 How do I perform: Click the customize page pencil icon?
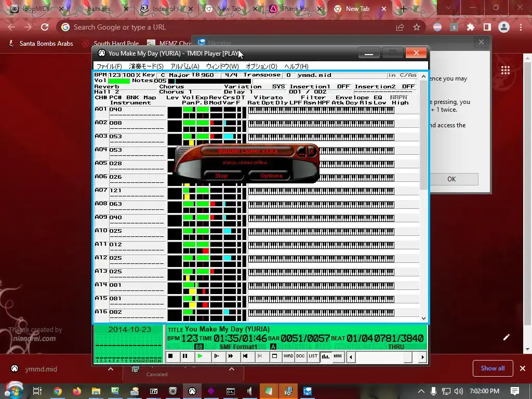(506, 337)
